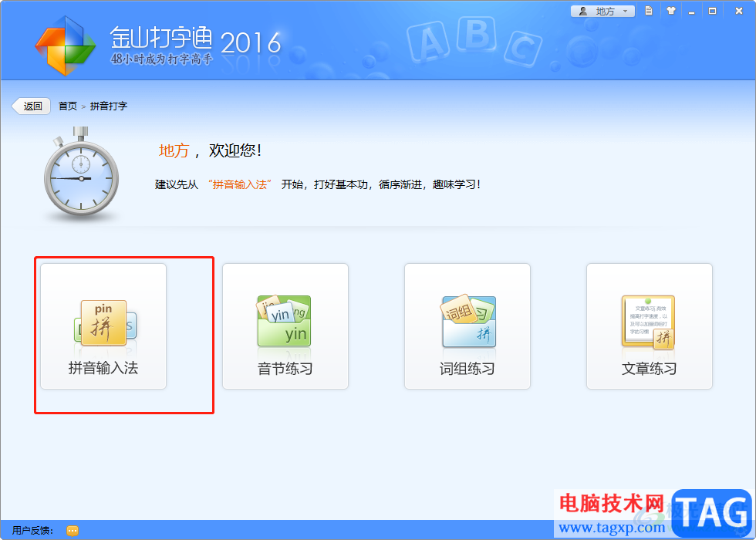Click the orange 地方 username in the greeting
The image size is (756, 540).
point(174,151)
